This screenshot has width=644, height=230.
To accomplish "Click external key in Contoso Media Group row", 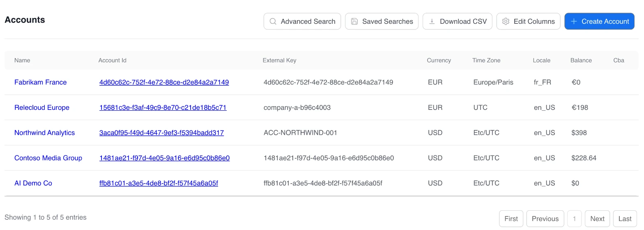I will pyautogui.click(x=329, y=158).
